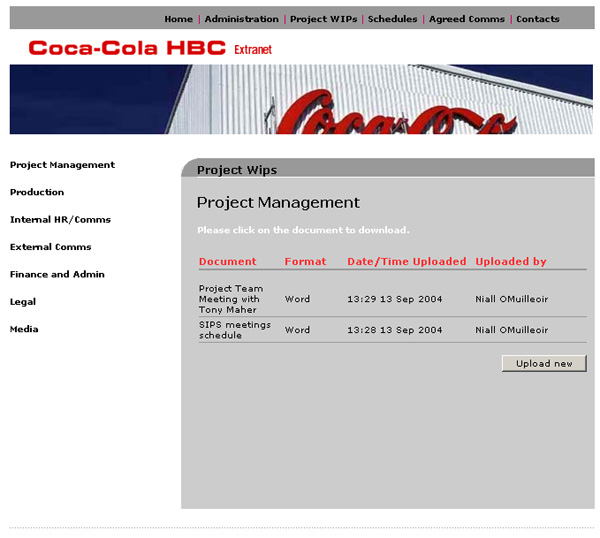Click the Document column header
This screenshot has width=600, height=538.
click(x=227, y=261)
